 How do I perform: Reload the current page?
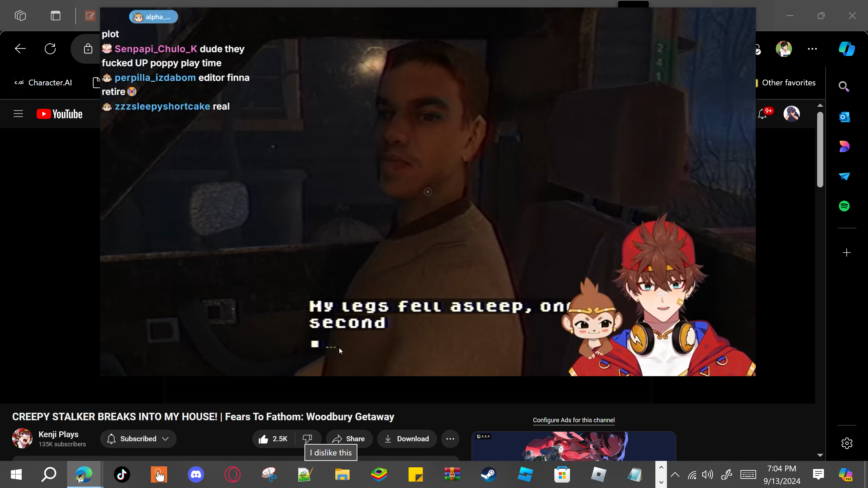[x=50, y=49]
